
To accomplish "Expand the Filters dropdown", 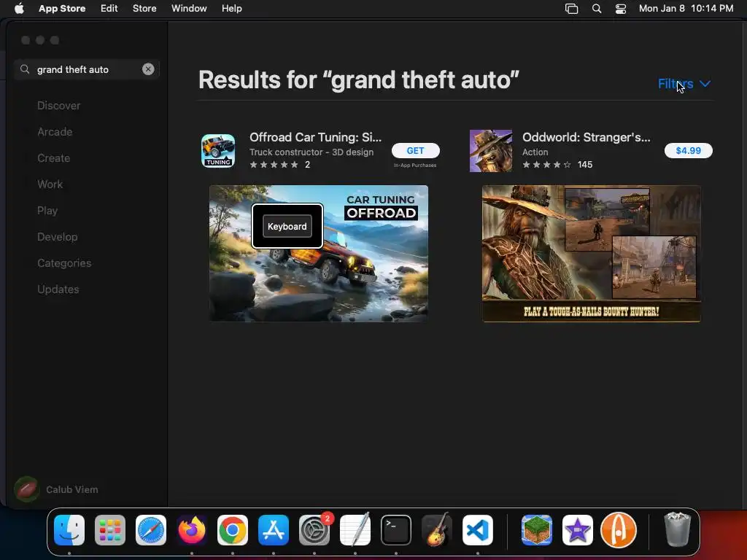I will (x=684, y=84).
